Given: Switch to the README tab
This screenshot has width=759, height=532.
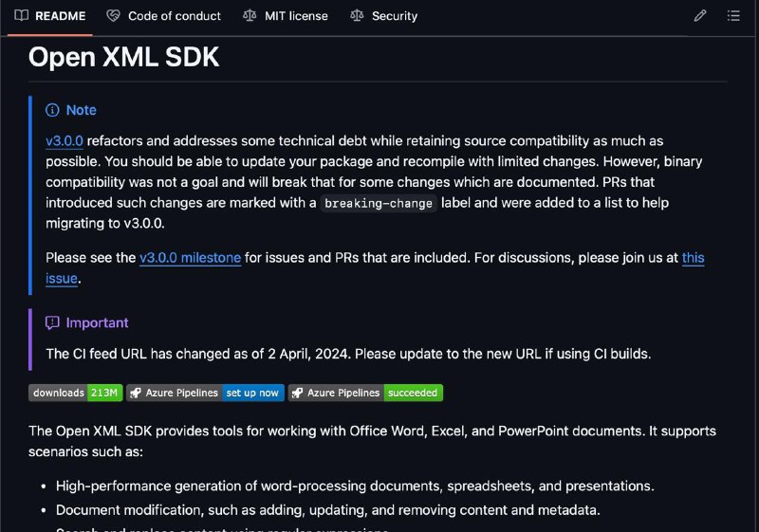Looking at the screenshot, I should coord(50,16).
